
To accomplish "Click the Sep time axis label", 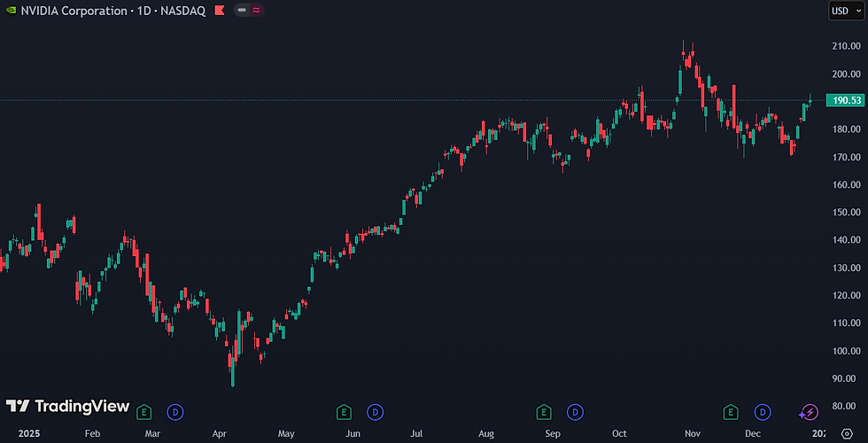I will click(x=552, y=433).
